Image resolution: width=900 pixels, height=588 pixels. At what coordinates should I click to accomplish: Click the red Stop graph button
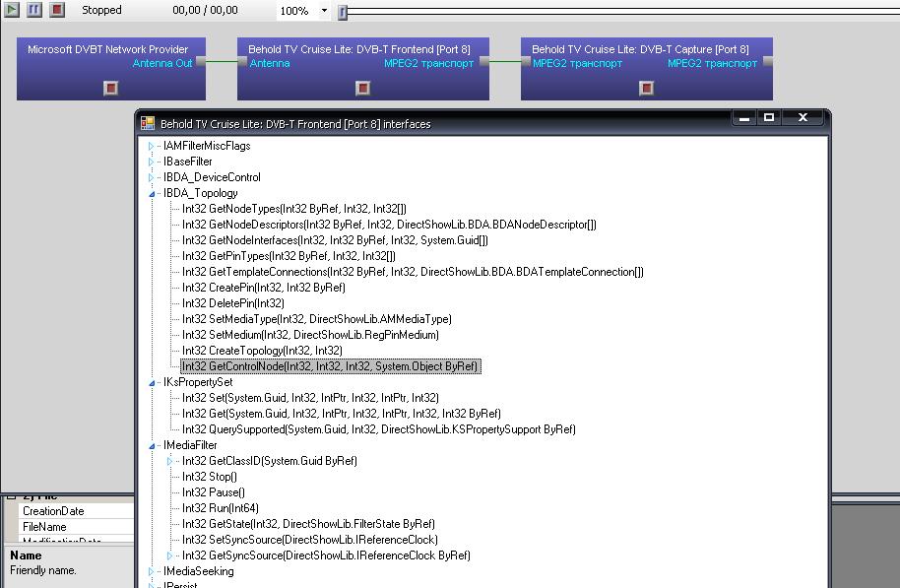click(57, 10)
